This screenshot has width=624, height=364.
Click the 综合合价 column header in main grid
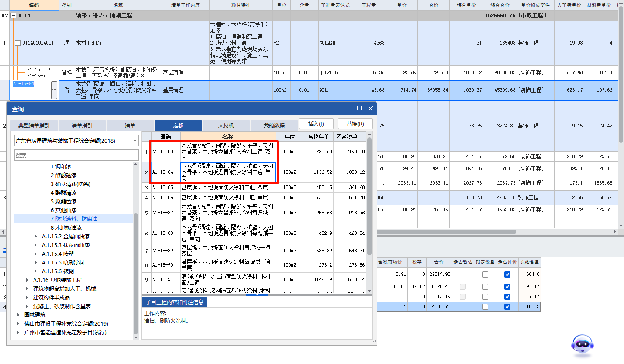pyautogui.click(x=500, y=6)
